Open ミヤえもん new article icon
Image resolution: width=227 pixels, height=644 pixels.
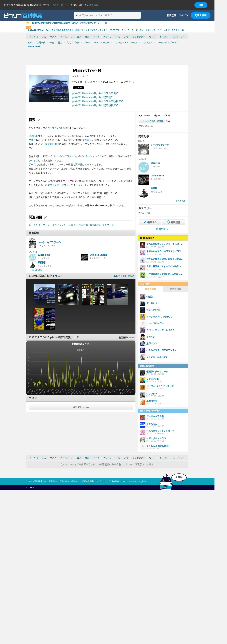143,425
